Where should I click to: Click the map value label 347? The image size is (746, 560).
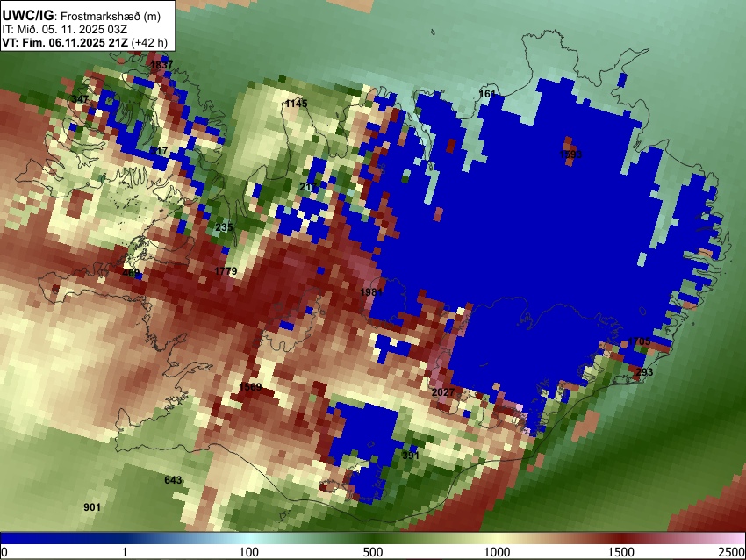coord(80,99)
